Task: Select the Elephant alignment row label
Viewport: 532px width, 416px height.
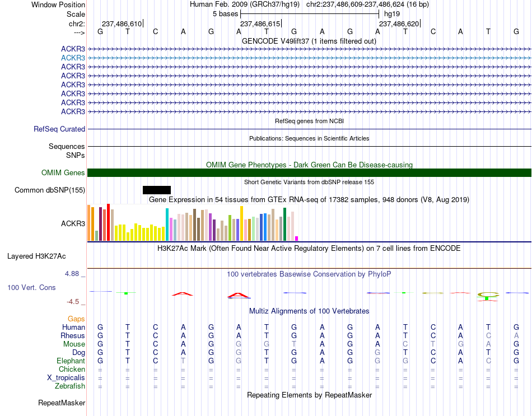Action: click(x=71, y=361)
